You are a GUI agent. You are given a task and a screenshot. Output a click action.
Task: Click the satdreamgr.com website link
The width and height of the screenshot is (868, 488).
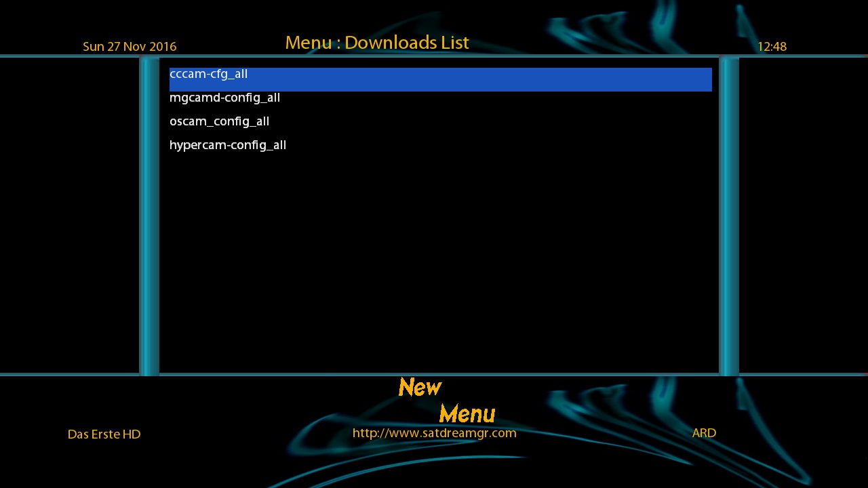pyautogui.click(x=434, y=432)
